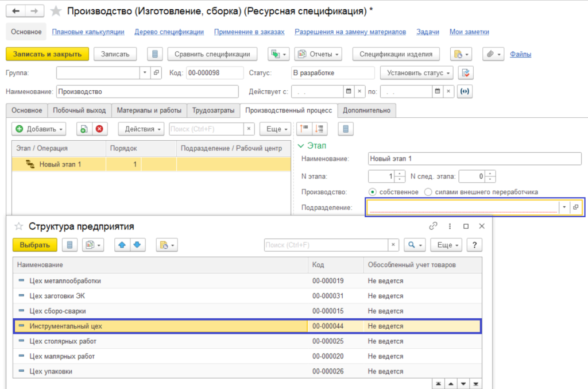
Task: Open the Отчеты dropdown
Action: point(318,54)
